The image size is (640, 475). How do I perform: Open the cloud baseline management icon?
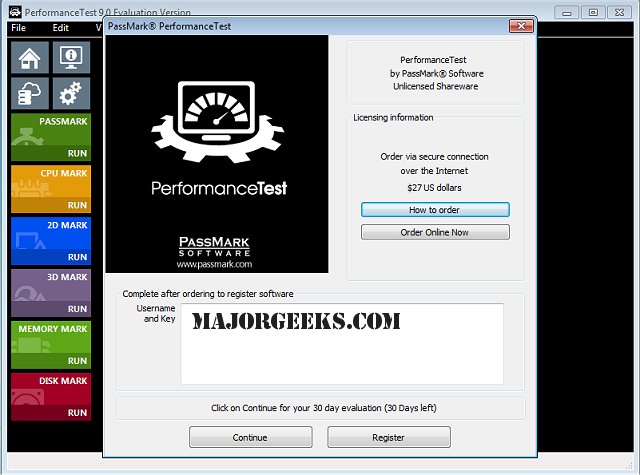click(x=30, y=93)
